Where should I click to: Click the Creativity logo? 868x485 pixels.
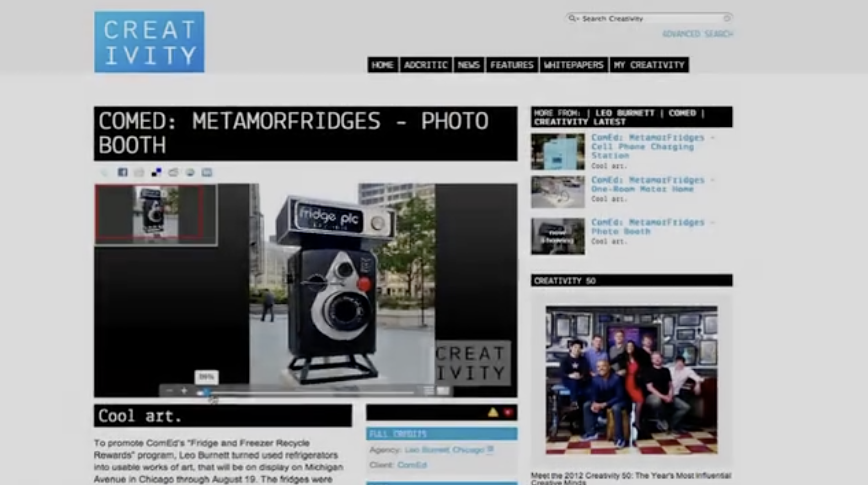pos(149,42)
